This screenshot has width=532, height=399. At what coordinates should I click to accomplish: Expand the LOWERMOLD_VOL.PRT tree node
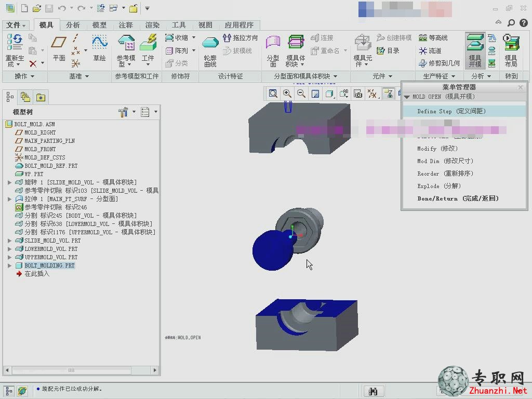coord(9,249)
